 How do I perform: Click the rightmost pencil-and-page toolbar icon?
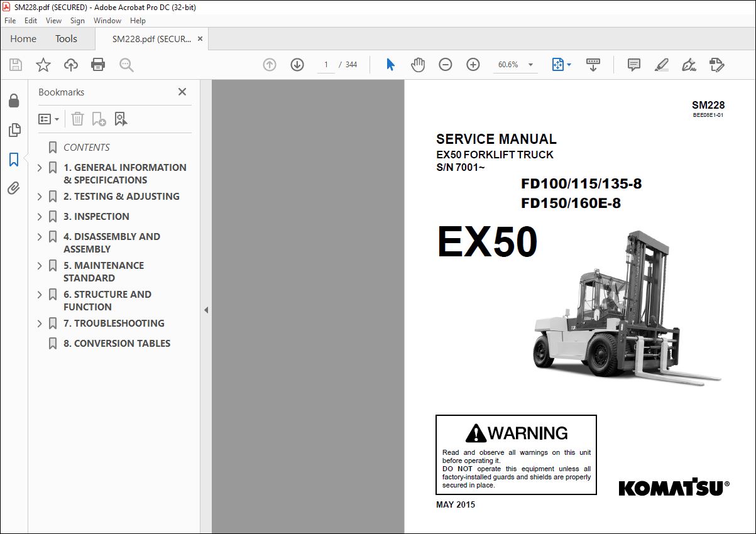(716, 65)
